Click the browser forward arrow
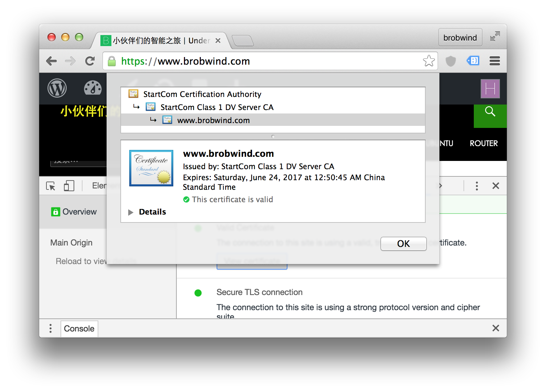The image size is (546, 392). (x=70, y=61)
